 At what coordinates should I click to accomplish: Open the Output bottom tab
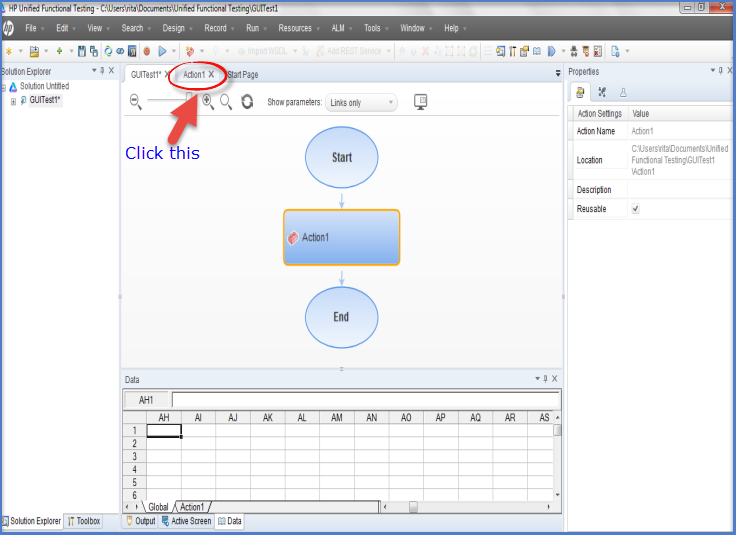141,521
